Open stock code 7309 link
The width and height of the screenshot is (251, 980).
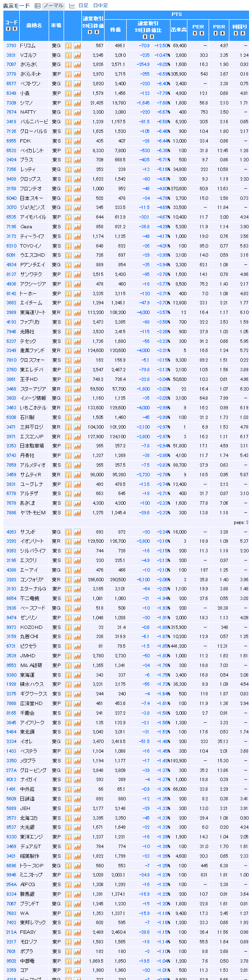pyautogui.click(x=11, y=103)
